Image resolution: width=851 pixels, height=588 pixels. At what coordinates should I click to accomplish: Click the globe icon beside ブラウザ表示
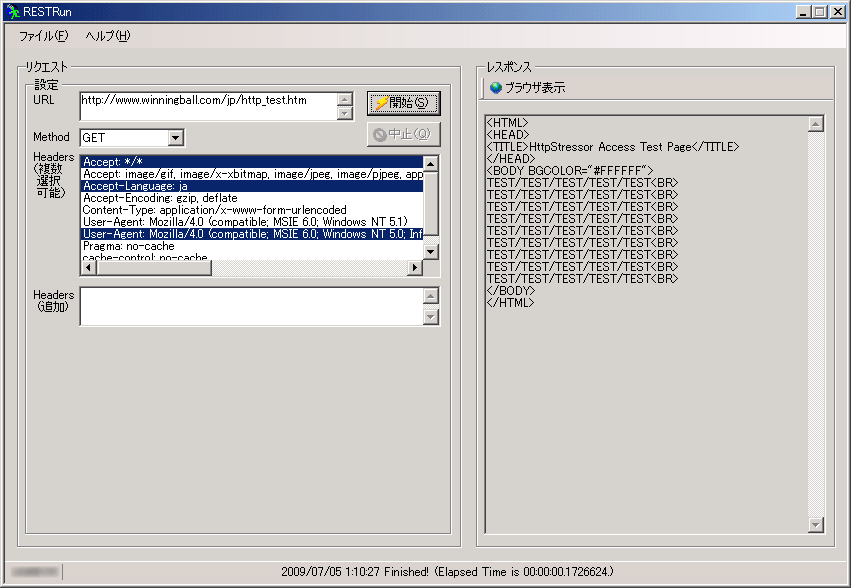pos(495,88)
